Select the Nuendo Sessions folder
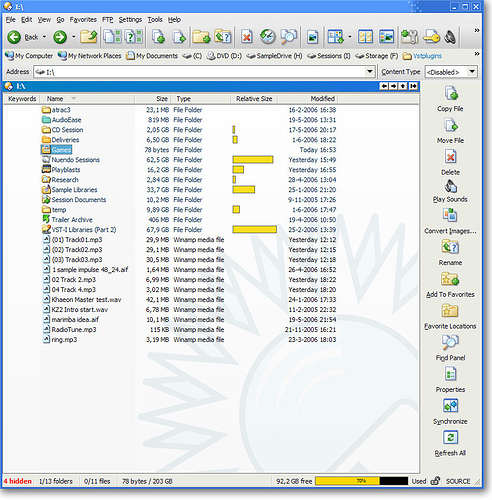The width and height of the screenshot is (492, 500). [x=75, y=160]
